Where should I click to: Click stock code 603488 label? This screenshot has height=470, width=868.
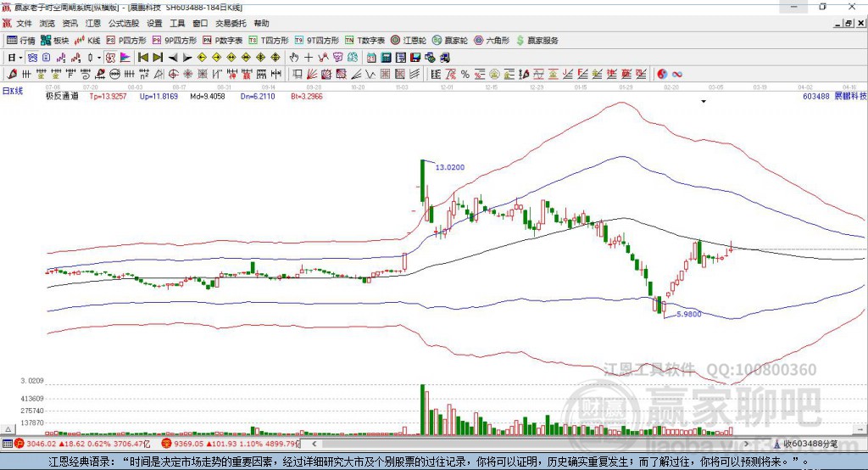(x=816, y=96)
